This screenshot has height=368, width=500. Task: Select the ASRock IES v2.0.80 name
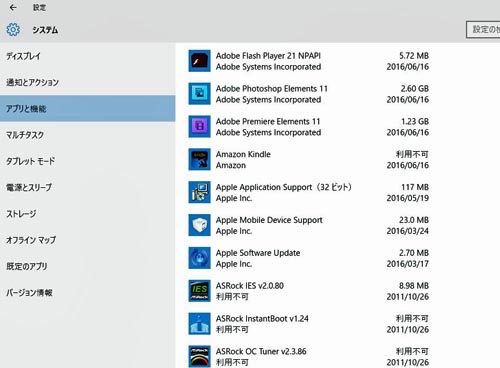[x=250, y=286]
